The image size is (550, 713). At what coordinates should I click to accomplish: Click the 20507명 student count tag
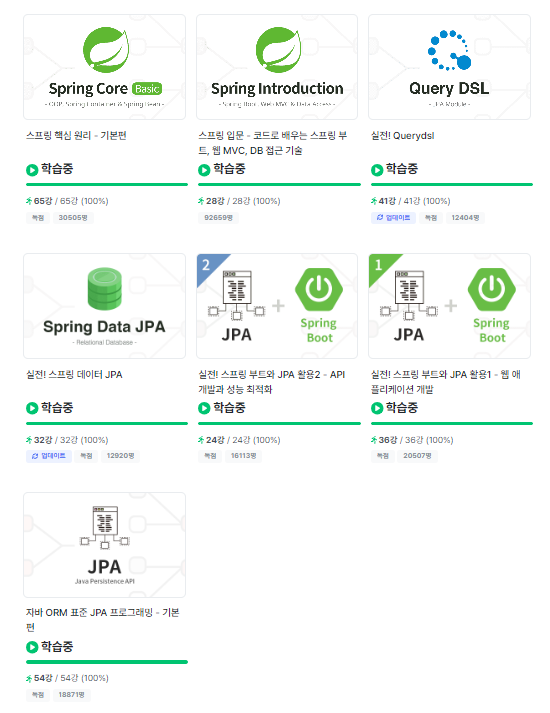click(417, 456)
